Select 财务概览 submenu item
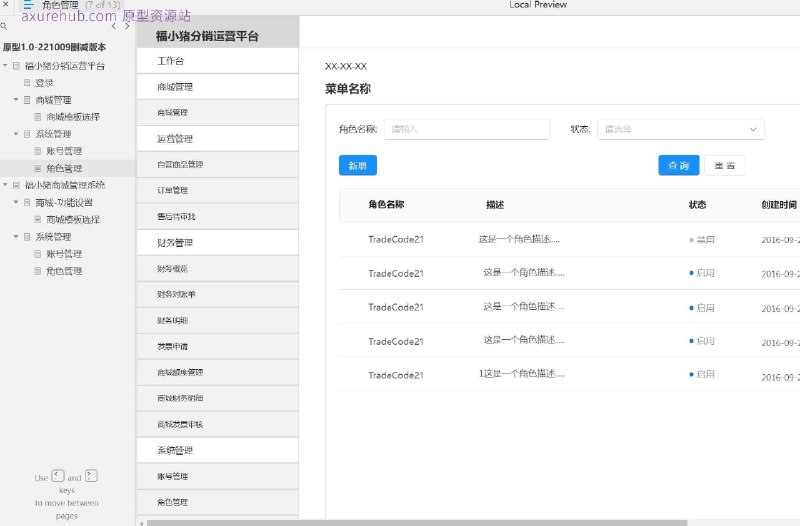This screenshot has width=800, height=526. pyautogui.click(x=218, y=268)
